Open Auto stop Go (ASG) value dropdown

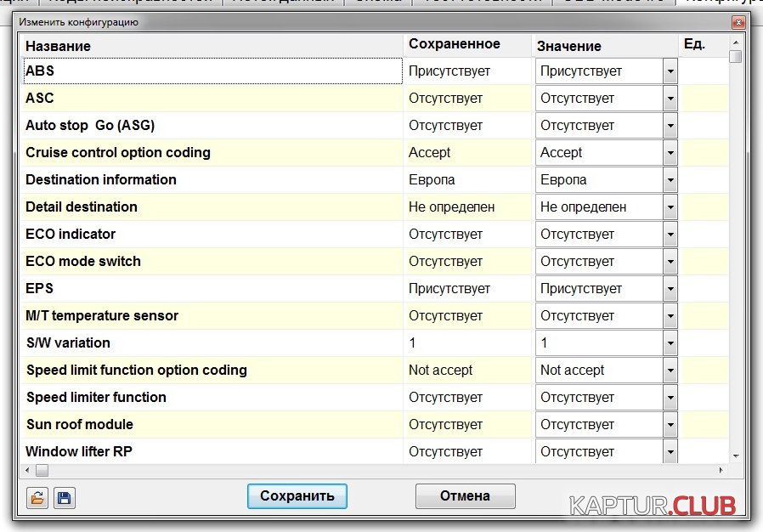point(670,126)
